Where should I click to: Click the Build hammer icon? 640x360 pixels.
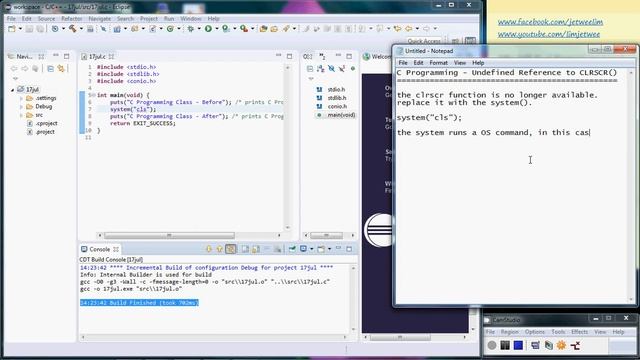[73, 29]
